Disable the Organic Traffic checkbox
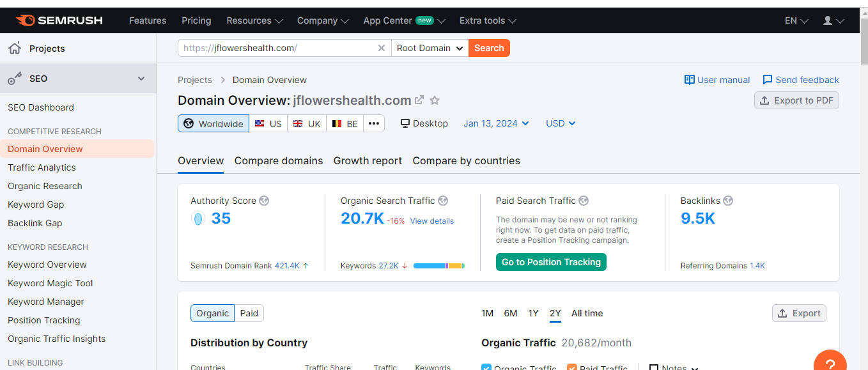The width and height of the screenshot is (868, 370). [486, 367]
